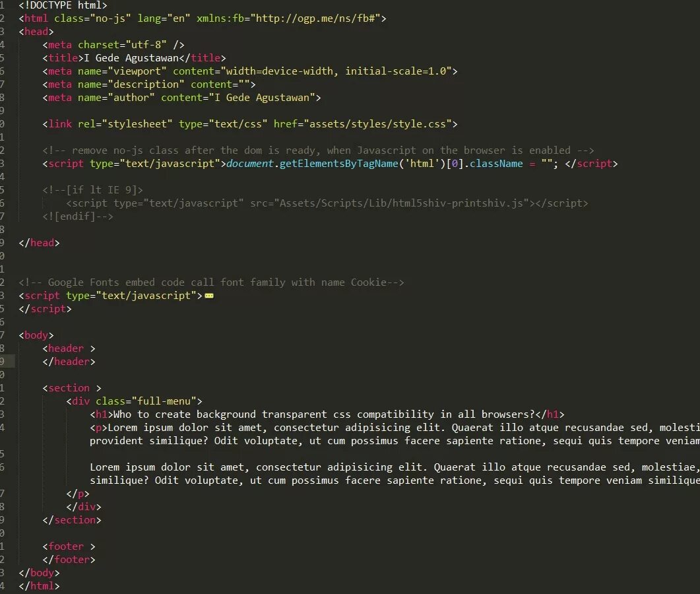The height and width of the screenshot is (594, 700).
Task: Click the opening '<header >' tag
Action: 69,348
